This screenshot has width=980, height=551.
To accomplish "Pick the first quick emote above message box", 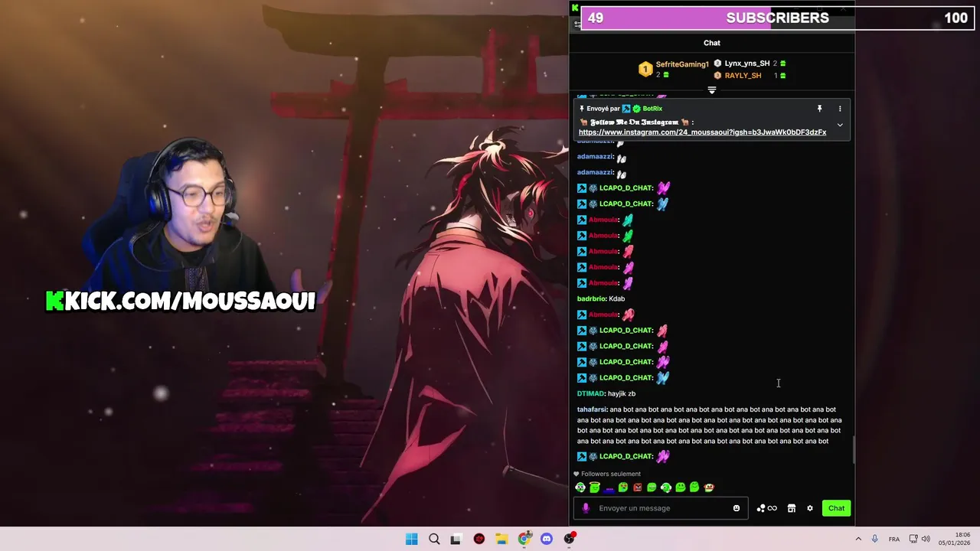I will pos(580,487).
